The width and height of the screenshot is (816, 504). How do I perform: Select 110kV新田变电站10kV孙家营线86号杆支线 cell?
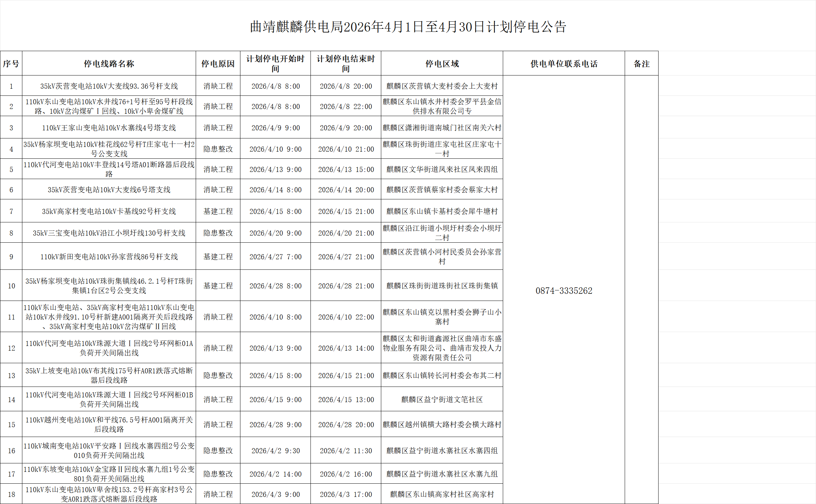109,257
